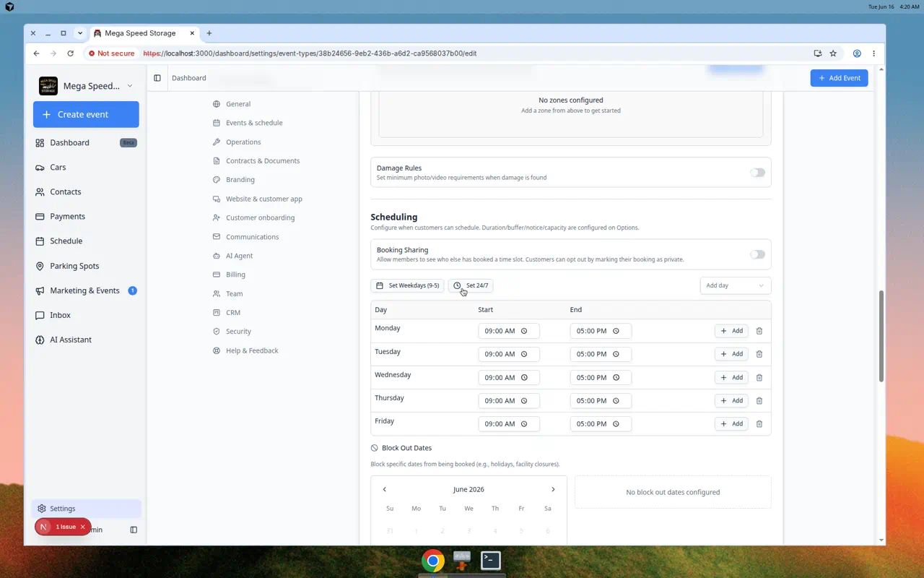The width and height of the screenshot is (924, 578).
Task: Open Chrome three-dot menu
Action: 873,53
